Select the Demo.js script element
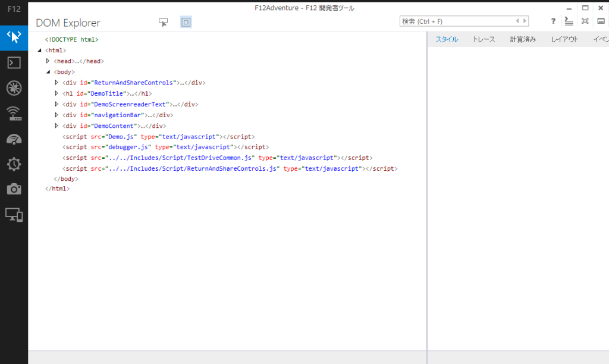The height and width of the screenshot is (364, 609). point(158,137)
